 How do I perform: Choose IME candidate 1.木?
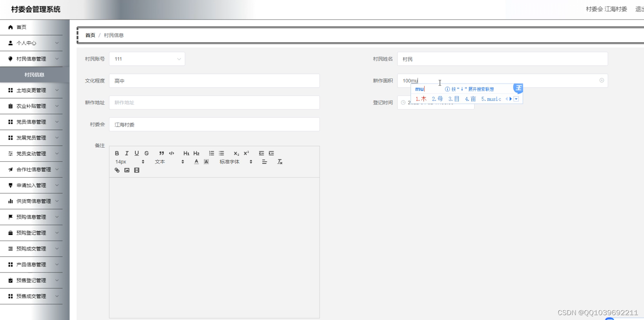click(421, 99)
